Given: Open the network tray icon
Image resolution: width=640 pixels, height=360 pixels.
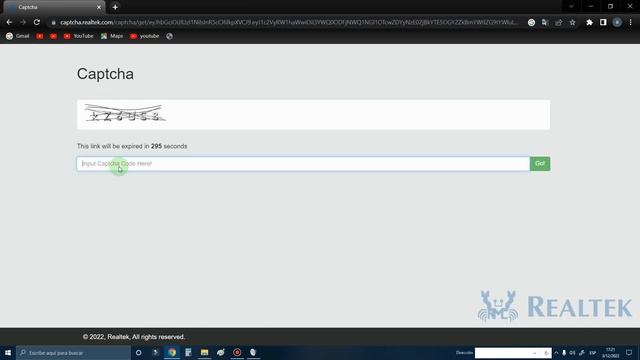Looking at the screenshot, I should pyautogui.click(x=582, y=353).
